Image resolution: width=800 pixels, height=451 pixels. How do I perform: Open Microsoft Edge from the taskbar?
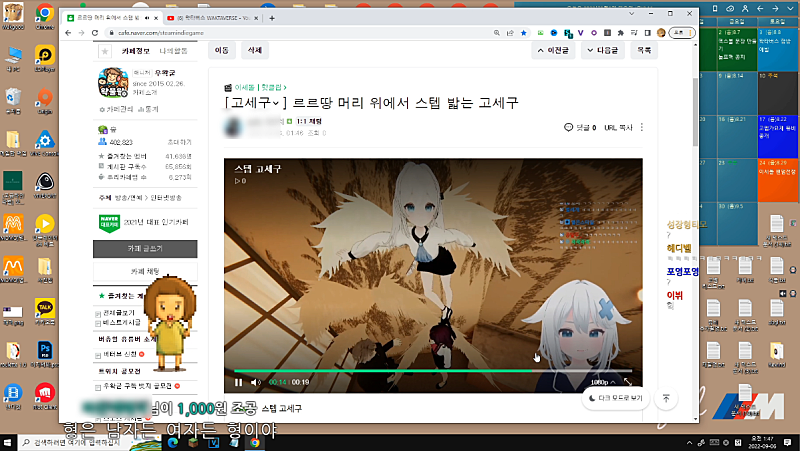tap(173, 442)
